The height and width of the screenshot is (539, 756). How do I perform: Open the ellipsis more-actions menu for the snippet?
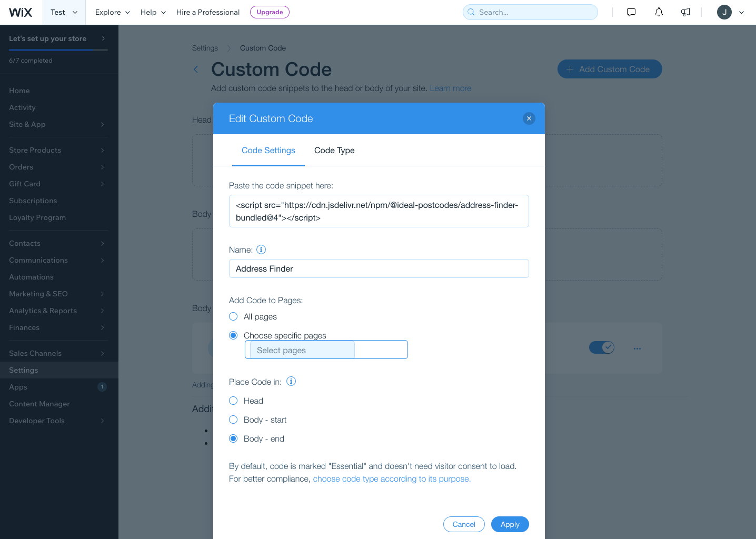pos(637,348)
